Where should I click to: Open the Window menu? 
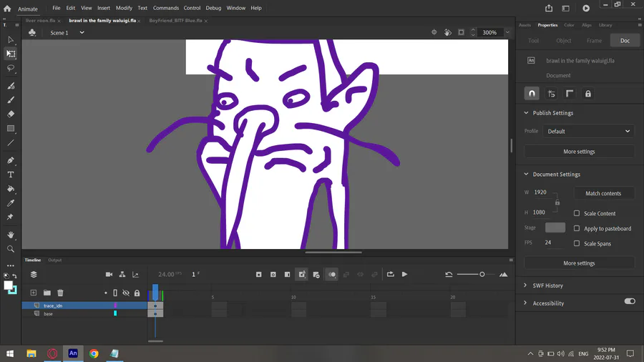coord(235,8)
